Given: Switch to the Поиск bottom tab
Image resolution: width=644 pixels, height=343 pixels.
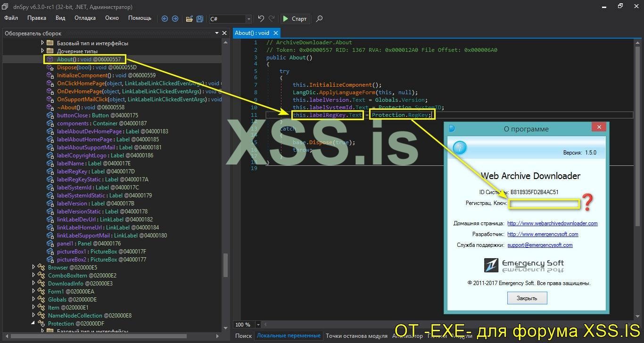Looking at the screenshot, I should (x=243, y=336).
